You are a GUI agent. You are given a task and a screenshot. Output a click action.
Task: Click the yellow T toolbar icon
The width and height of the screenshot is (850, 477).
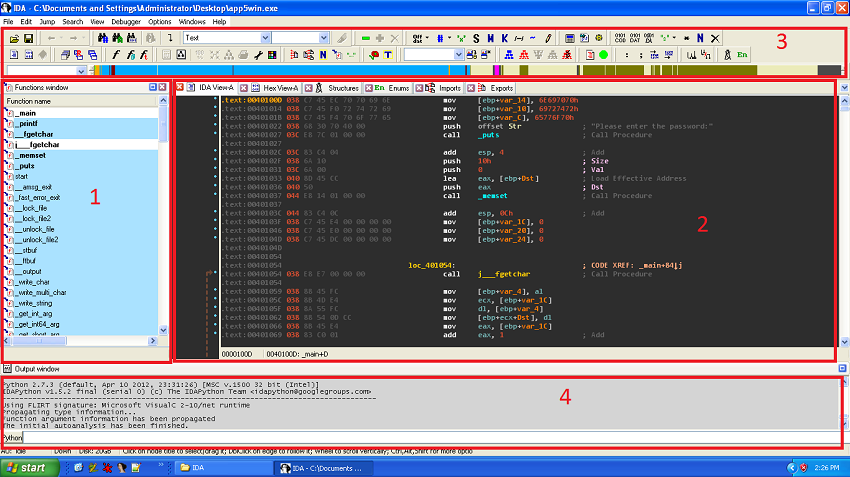pos(388,55)
